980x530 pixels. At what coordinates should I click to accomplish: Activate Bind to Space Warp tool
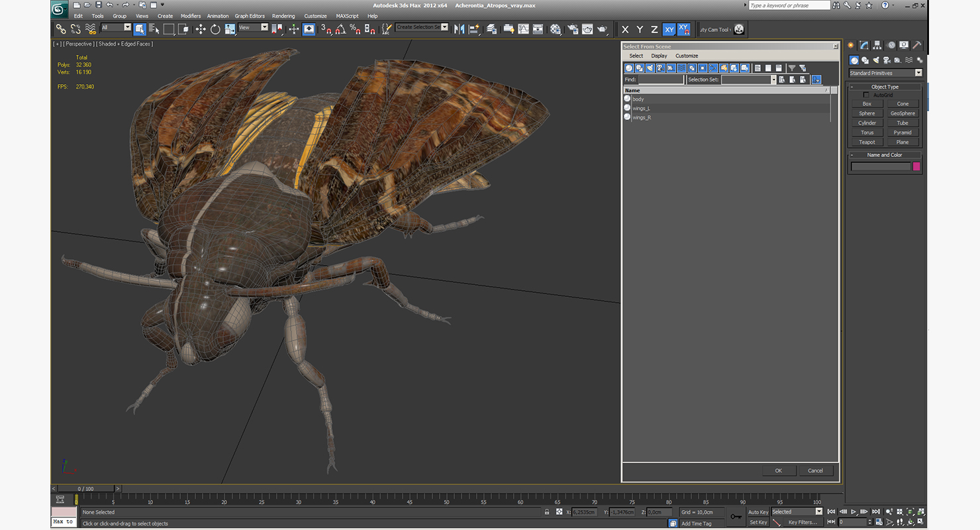click(91, 29)
